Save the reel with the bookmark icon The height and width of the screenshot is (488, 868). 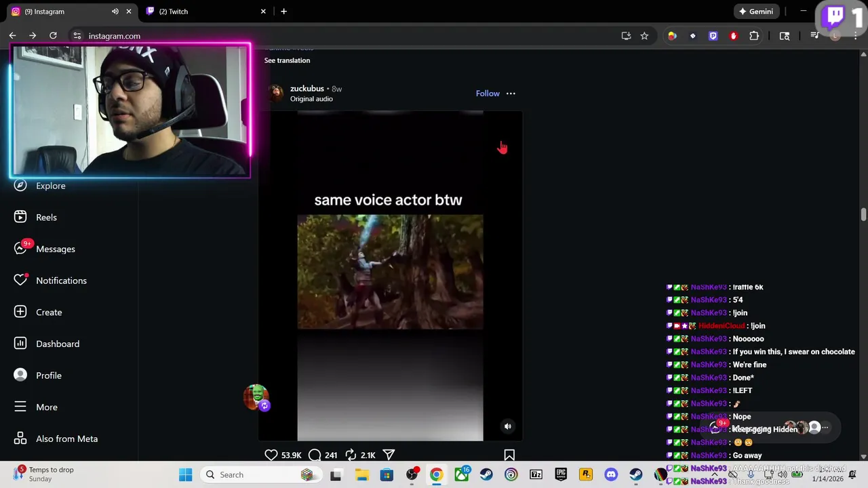tap(509, 455)
